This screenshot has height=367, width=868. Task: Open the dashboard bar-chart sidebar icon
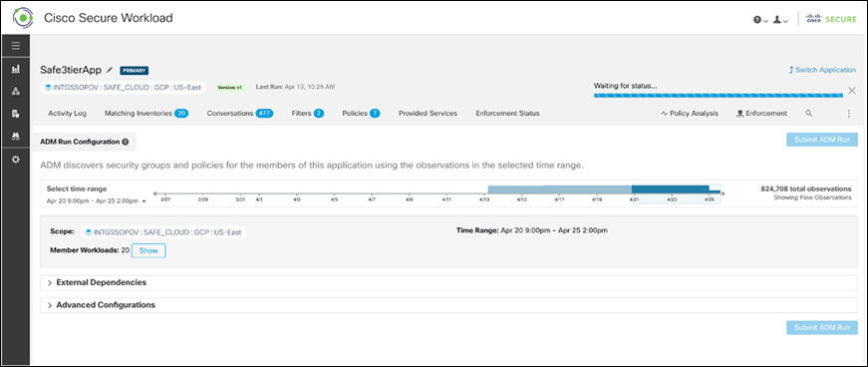[x=16, y=69]
